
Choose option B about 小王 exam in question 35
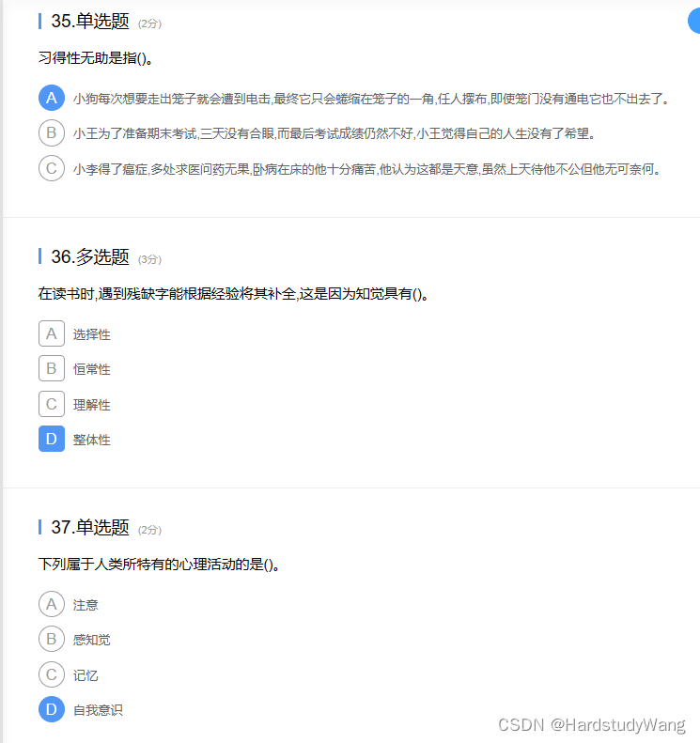[51, 132]
